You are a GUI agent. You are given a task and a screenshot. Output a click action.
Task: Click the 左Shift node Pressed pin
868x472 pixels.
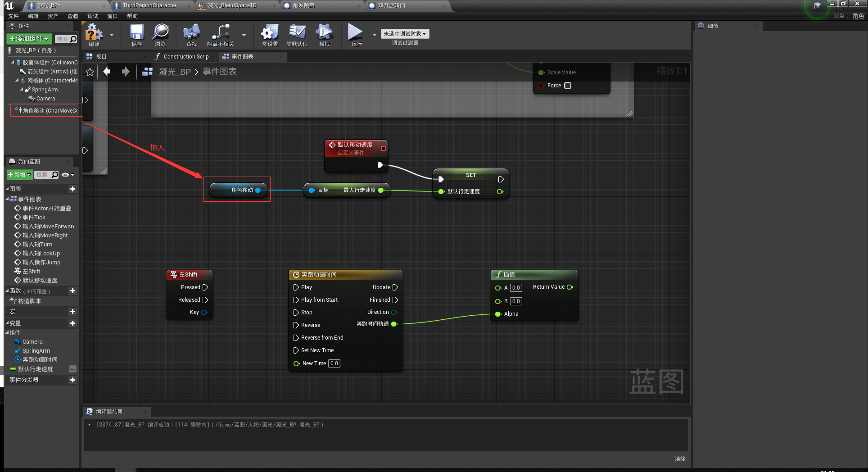coord(205,287)
